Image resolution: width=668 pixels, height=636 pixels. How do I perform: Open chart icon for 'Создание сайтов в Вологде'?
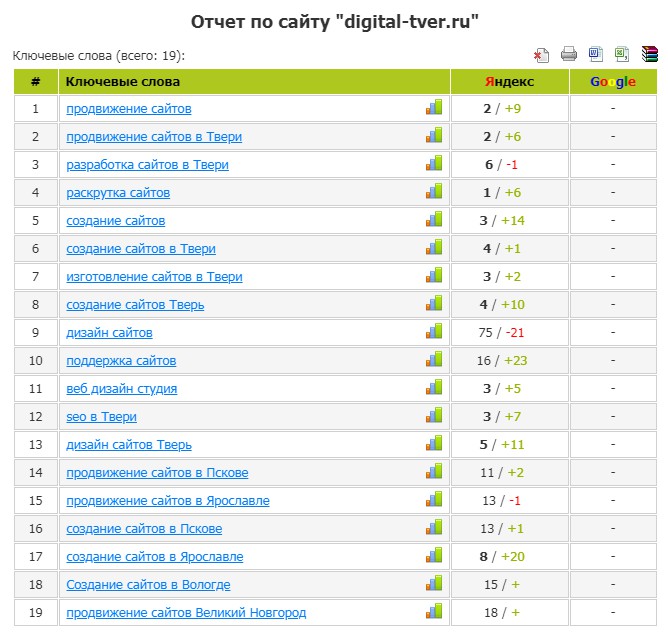tap(434, 584)
